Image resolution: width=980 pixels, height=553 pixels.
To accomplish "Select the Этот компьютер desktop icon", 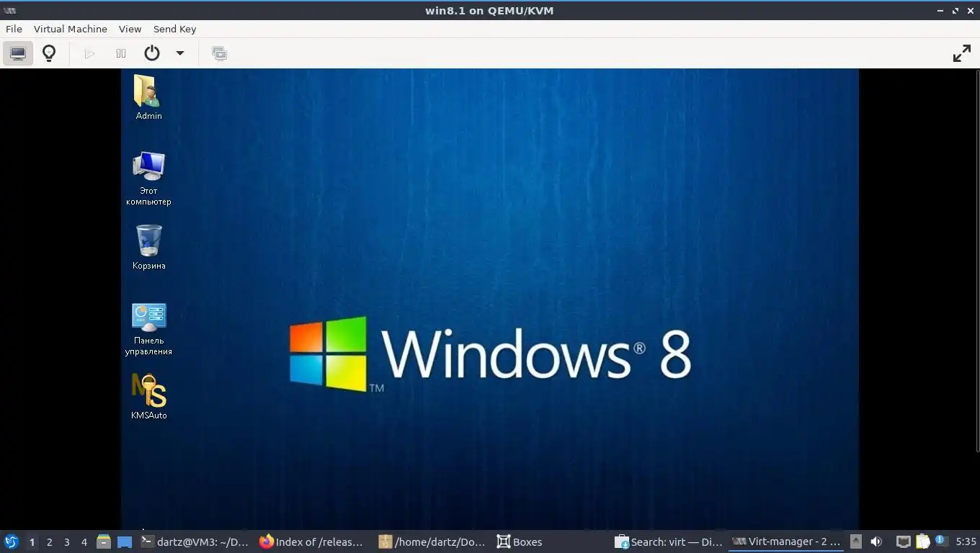I will [x=148, y=178].
